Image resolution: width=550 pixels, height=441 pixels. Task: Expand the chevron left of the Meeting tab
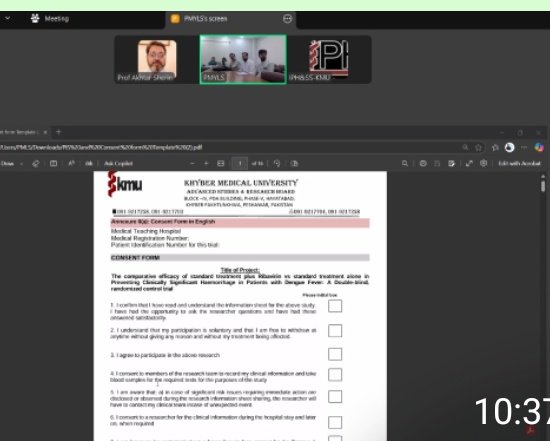pos(7,18)
